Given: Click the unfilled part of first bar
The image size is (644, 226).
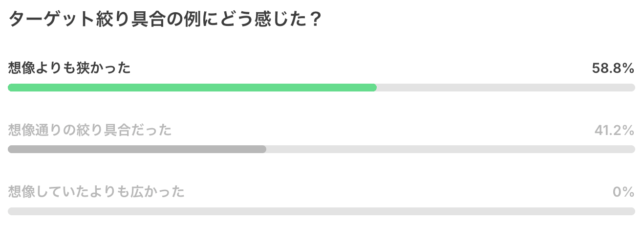Looking at the screenshot, I should pyautogui.click(x=506, y=88).
